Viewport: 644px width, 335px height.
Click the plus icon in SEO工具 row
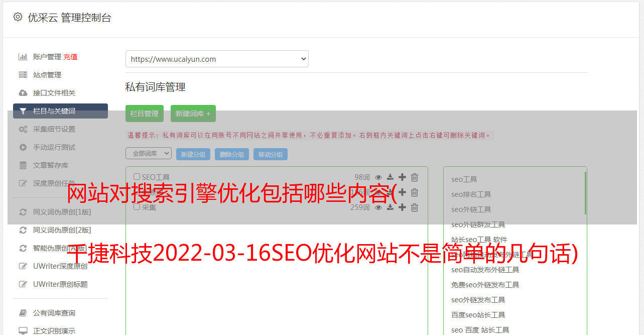pyautogui.click(x=402, y=177)
